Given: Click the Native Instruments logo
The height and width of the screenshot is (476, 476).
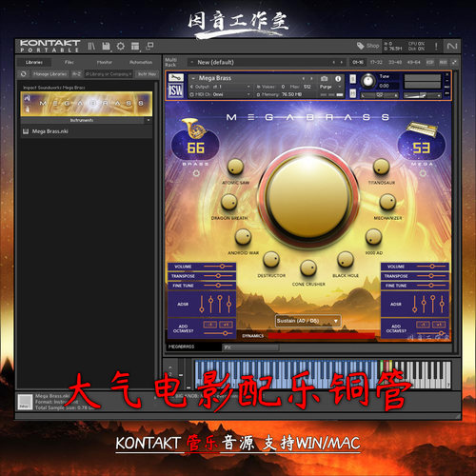Looking at the screenshot, I should 452,47.
